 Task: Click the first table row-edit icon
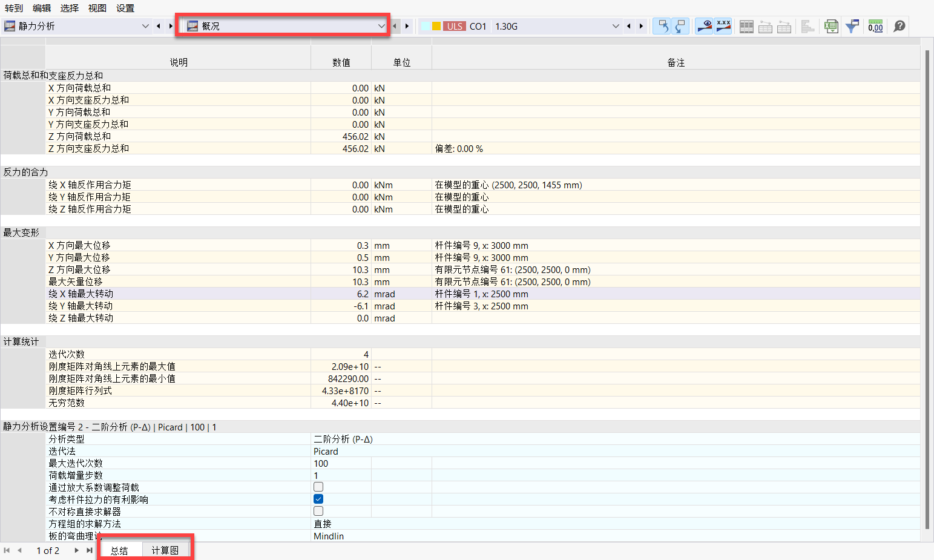click(765, 27)
